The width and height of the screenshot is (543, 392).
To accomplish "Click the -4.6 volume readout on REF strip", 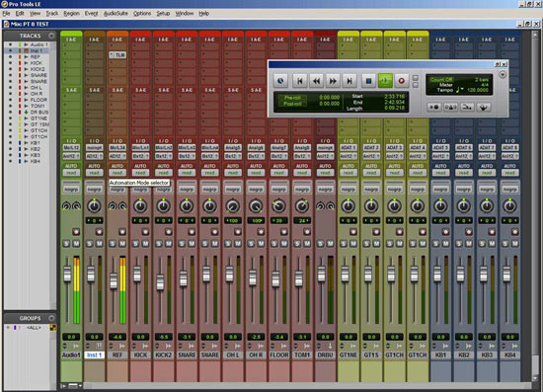I will pyautogui.click(x=117, y=337).
